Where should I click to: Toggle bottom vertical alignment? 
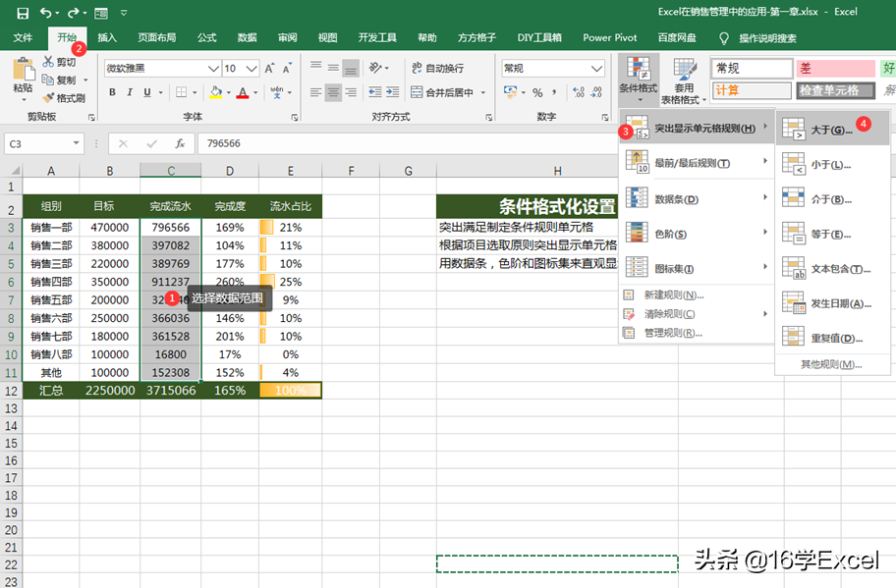(351, 68)
